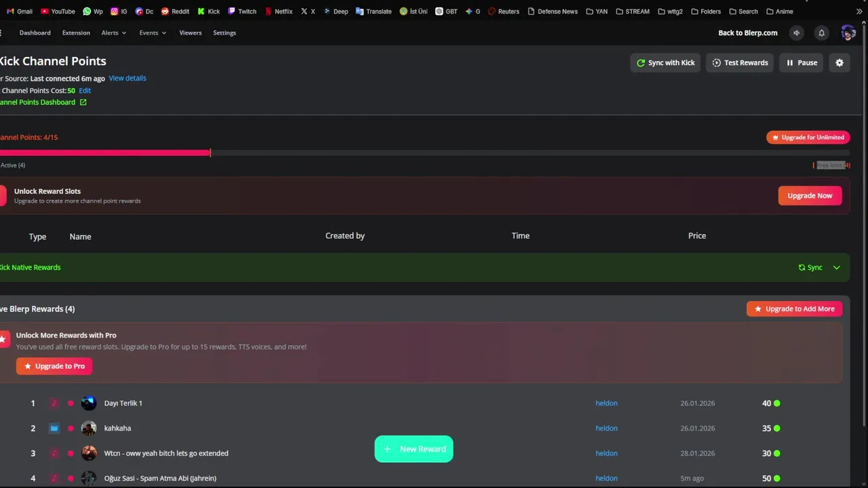Open the Channel Points Dashboard external link icon
The image size is (868, 488).
(83, 102)
